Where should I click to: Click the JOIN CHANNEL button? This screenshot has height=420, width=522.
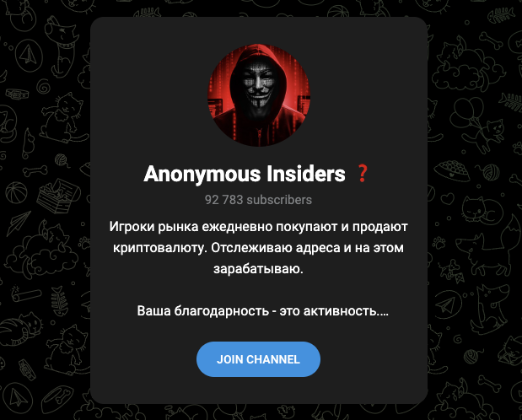[x=258, y=359]
